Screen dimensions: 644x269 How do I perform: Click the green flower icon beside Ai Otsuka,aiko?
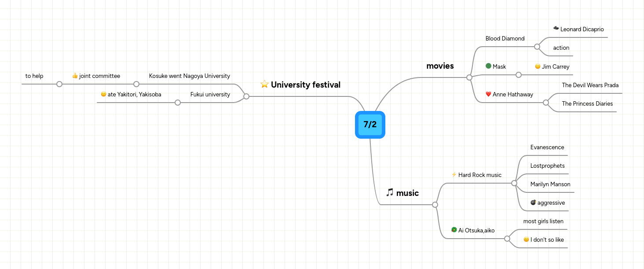(454, 230)
